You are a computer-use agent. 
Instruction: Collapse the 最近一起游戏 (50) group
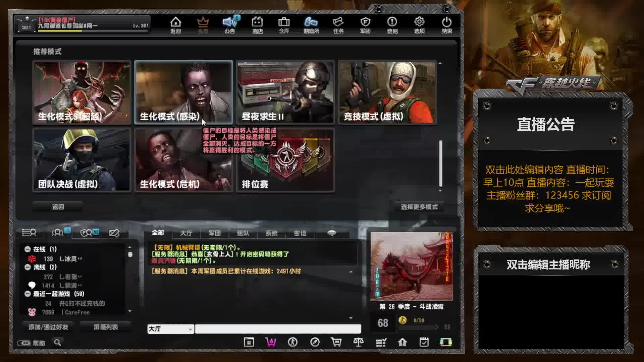[x=28, y=294]
